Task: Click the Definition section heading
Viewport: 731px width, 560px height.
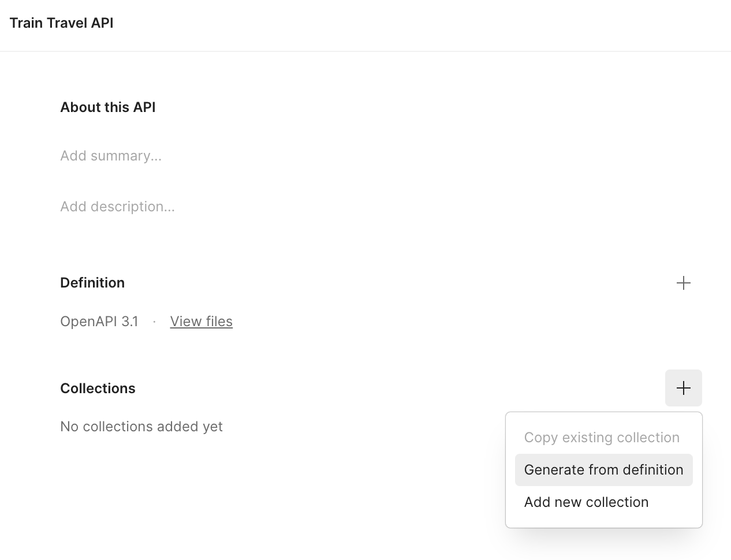Action: click(x=92, y=283)
